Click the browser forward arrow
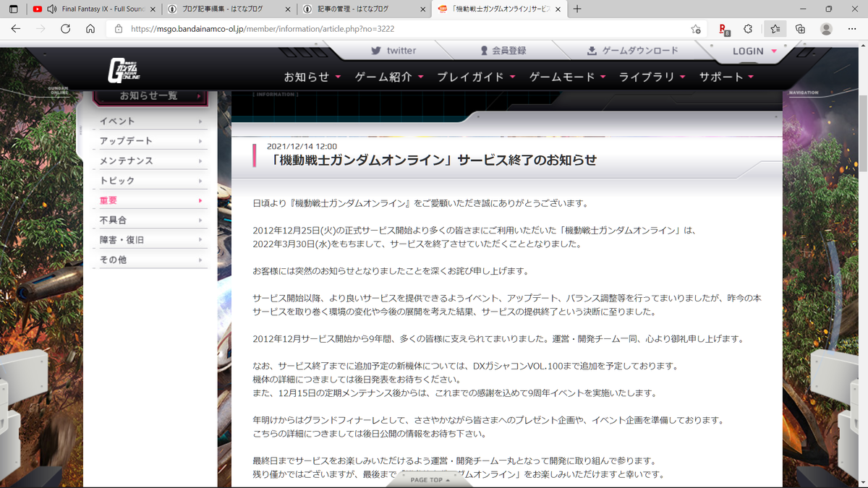Viewport: 868px width, 488px height. (x=41, y=29)
